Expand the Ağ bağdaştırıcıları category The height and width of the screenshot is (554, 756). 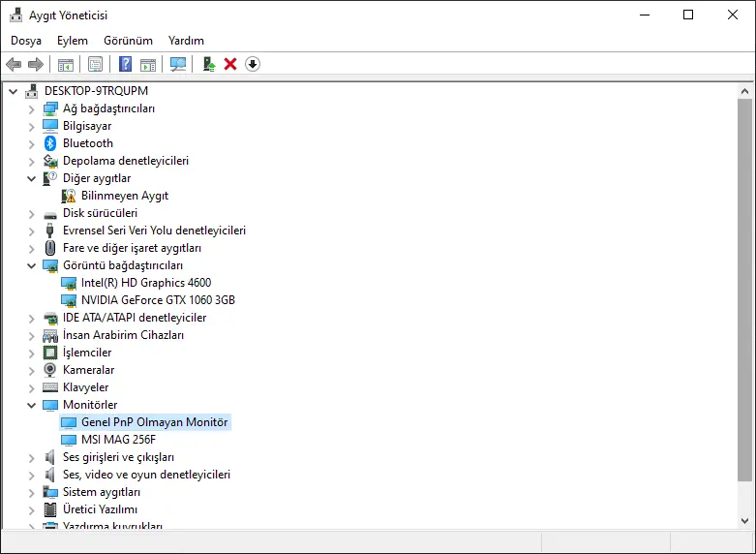(x=31, y=109)
